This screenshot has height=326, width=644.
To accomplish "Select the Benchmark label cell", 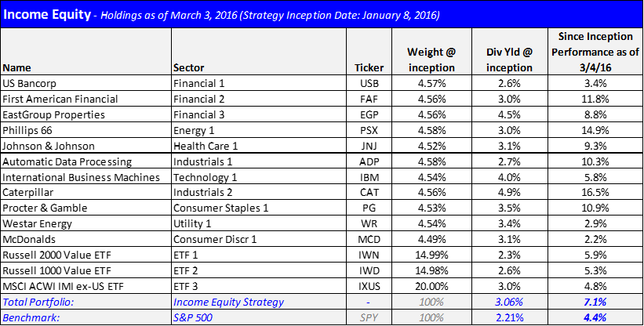I will point(86,317).
